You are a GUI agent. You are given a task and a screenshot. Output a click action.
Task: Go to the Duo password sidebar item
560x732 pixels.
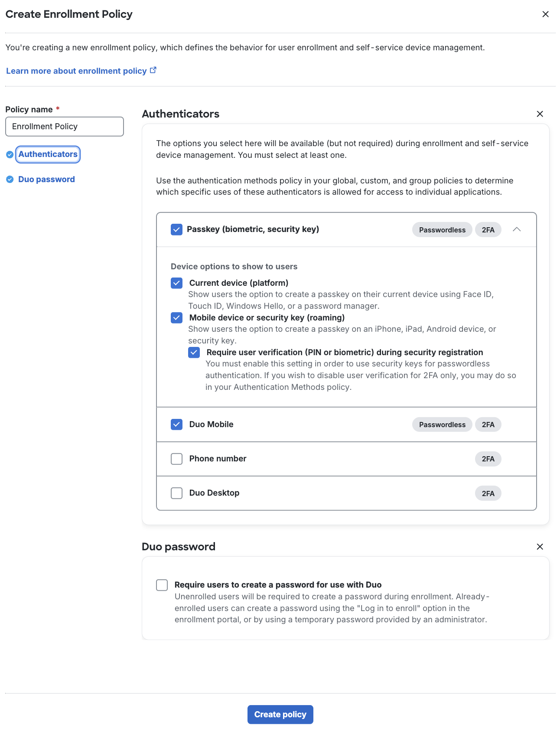click(46, 180)
